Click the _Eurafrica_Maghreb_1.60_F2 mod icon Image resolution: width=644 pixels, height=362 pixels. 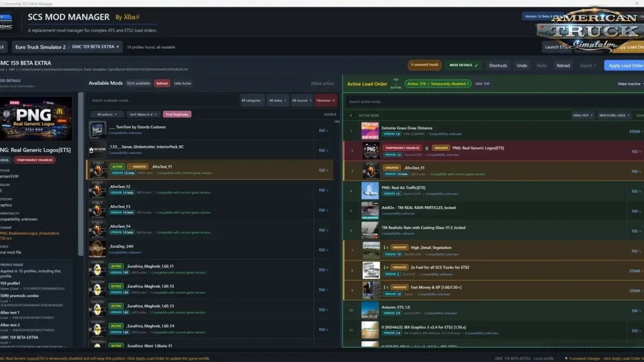pyautogui.click(x=98, y=289)
